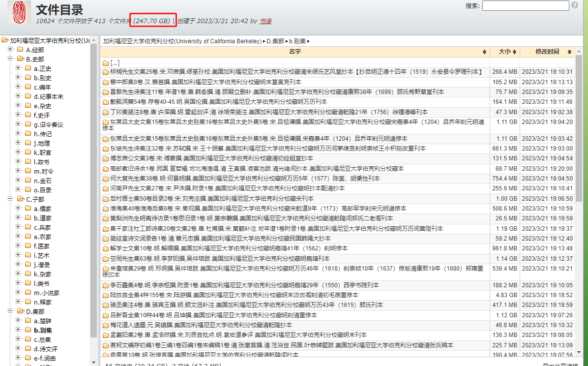This screenshot has height=366, width=588.
Task: Collapse the D.集部 tree node
Action: pyautogui.click(x=10, y=311)
